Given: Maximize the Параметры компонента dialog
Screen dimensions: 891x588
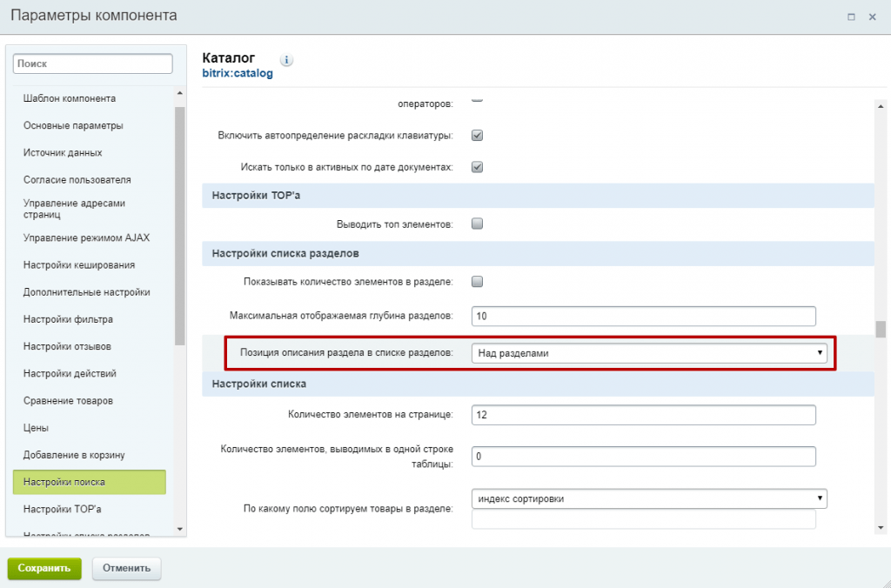Looking at the screenshot, I should 851,17.
